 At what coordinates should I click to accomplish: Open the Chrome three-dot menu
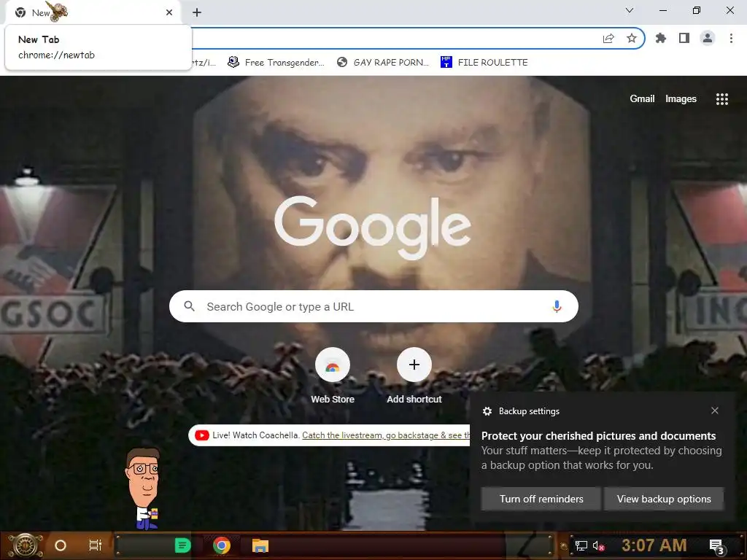tap(731, 38)
